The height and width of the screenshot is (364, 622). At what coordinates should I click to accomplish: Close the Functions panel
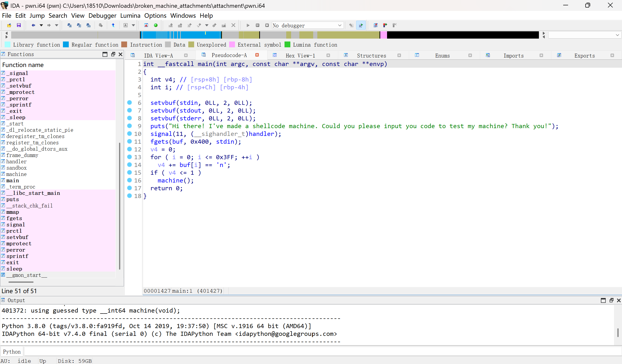click(x=121, y=54)
